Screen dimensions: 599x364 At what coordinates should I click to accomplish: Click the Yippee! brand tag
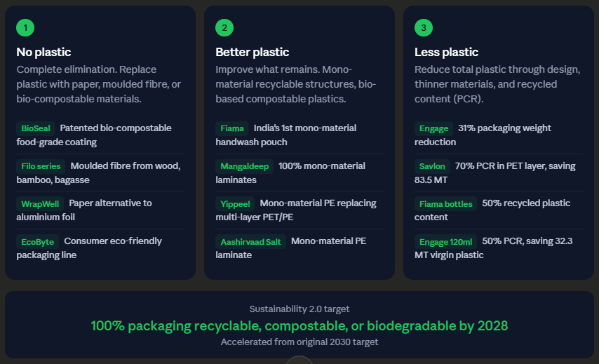(x=236, y=203)
